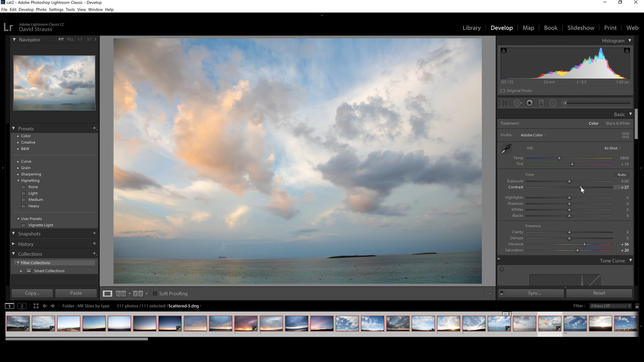Click the Reset button
The image size is (644, 362).
599,293
